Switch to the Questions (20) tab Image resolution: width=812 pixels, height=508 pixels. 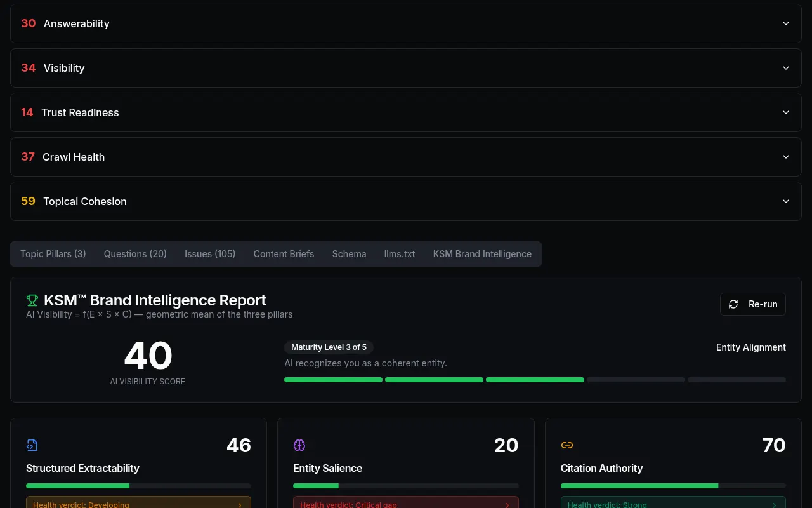[x=135, y=254]
